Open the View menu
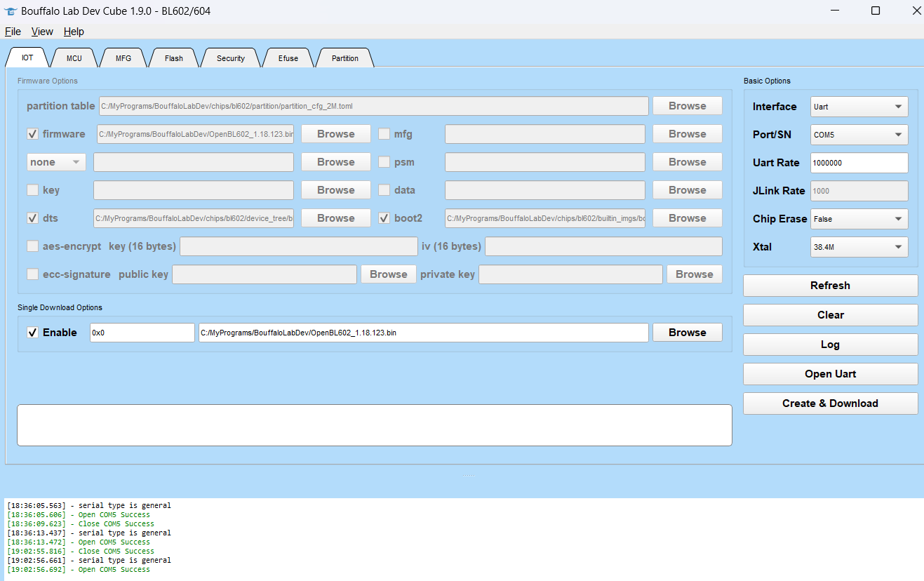Viewport: 924px width, 581px height. point(42,32)
